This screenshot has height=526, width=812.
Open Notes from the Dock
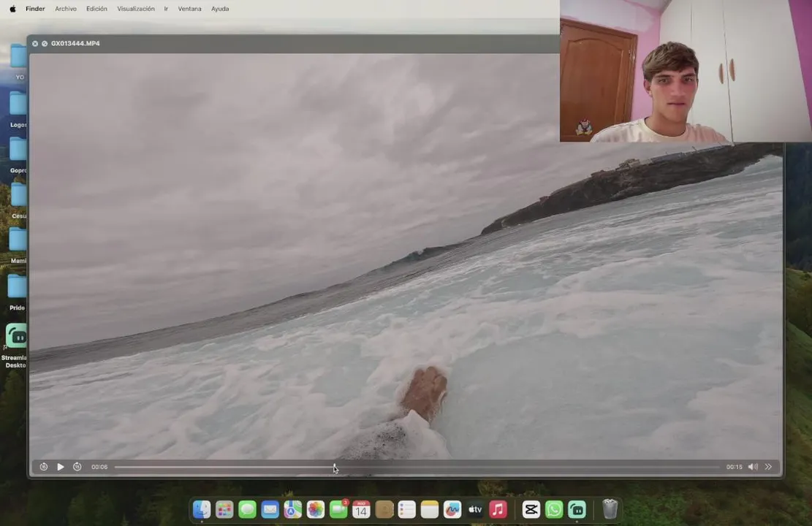(x=430, y=509)
